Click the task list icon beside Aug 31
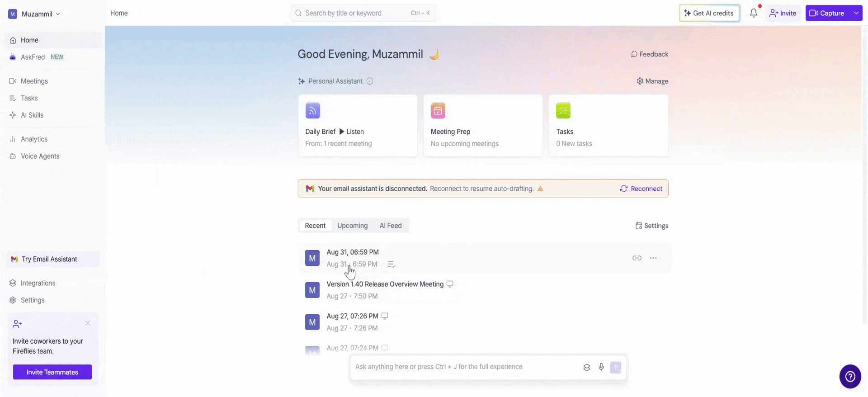This screenshot has height=397, width=868. [392, 264]
